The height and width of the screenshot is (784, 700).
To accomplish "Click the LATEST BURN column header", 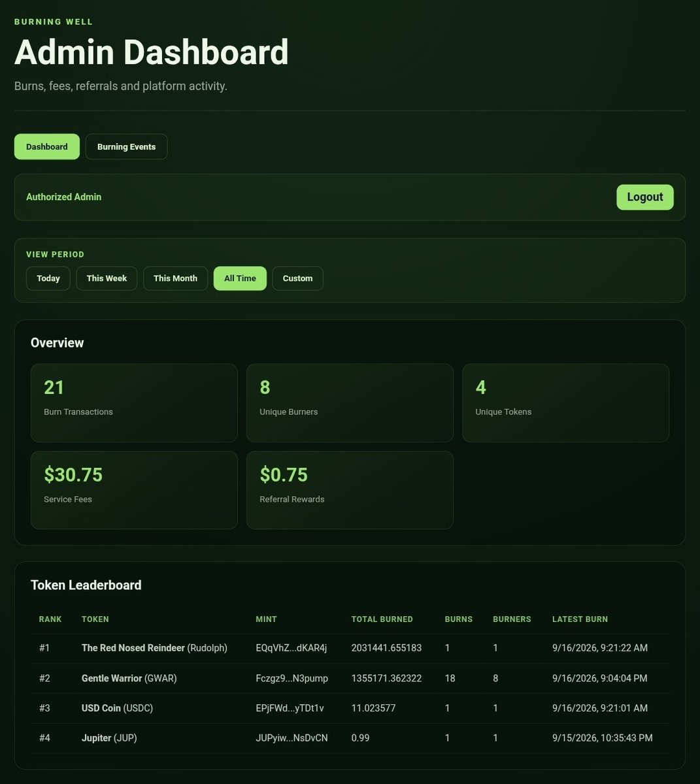I will 580,619.
